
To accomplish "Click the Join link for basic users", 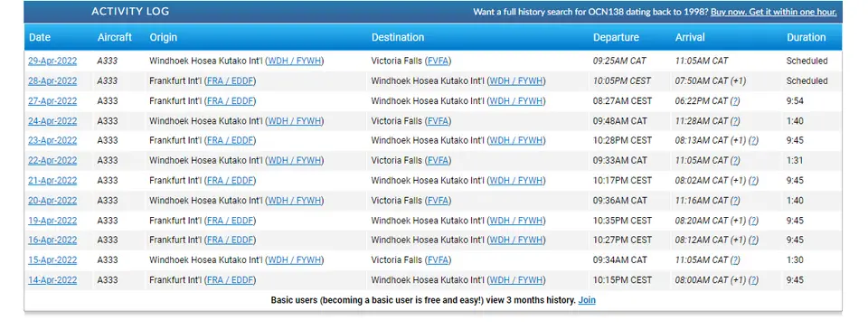I will [587, 300].
